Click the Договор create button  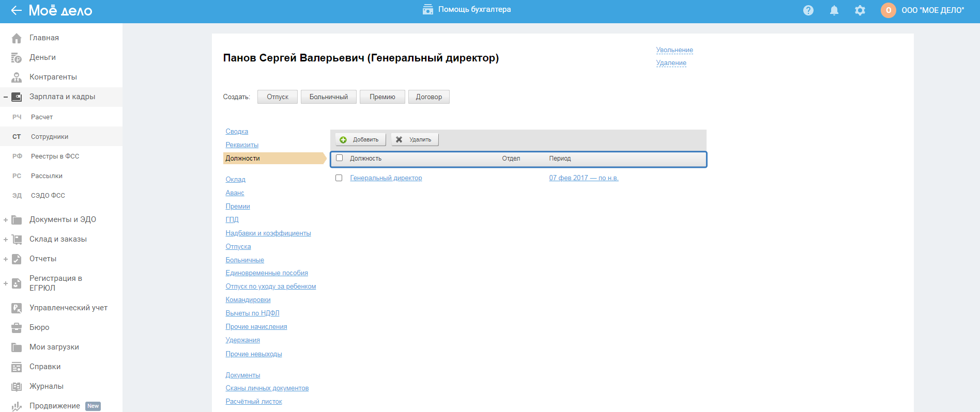tap(429, 97)
